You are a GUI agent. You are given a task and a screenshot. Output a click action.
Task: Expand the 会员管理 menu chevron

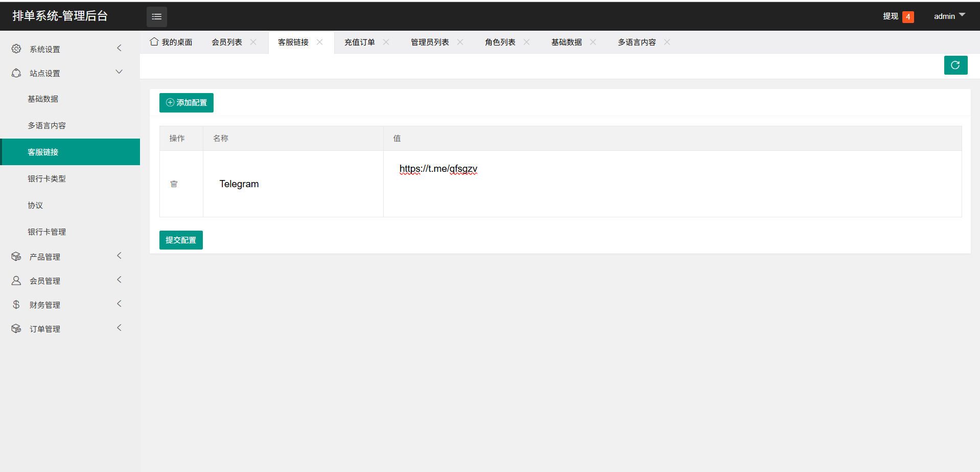coord(119,280)
